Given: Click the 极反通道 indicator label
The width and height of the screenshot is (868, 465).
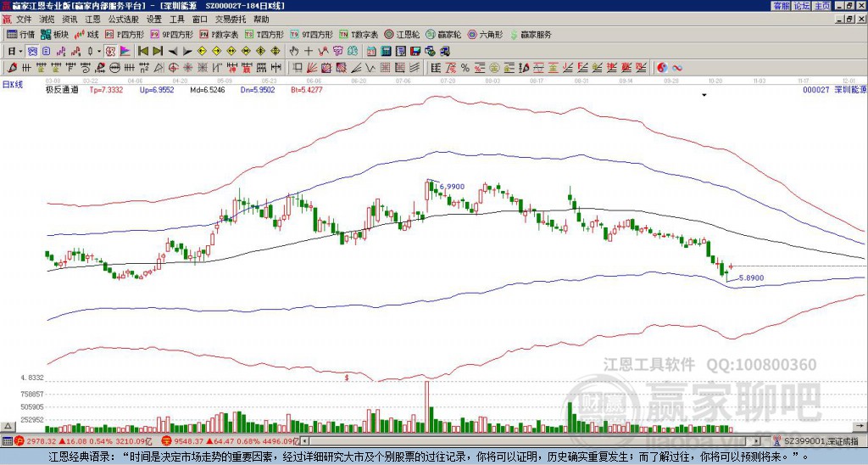Looking at the screenshot, I should coord(62,89).
